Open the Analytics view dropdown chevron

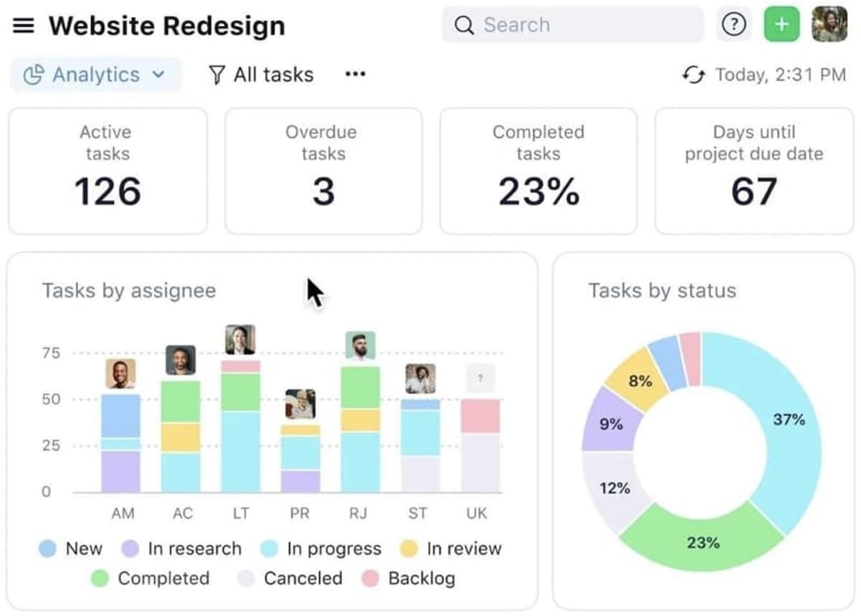[x=157, y=75]
